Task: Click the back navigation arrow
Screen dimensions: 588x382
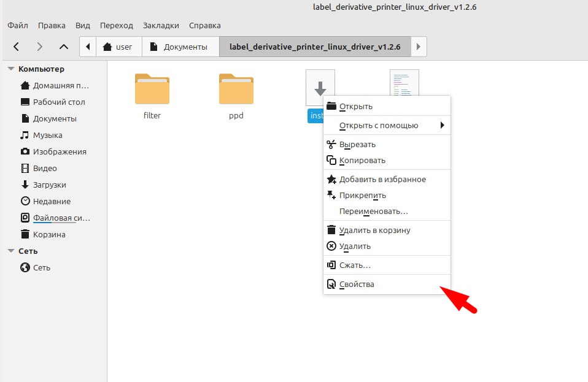Action: 17,47
